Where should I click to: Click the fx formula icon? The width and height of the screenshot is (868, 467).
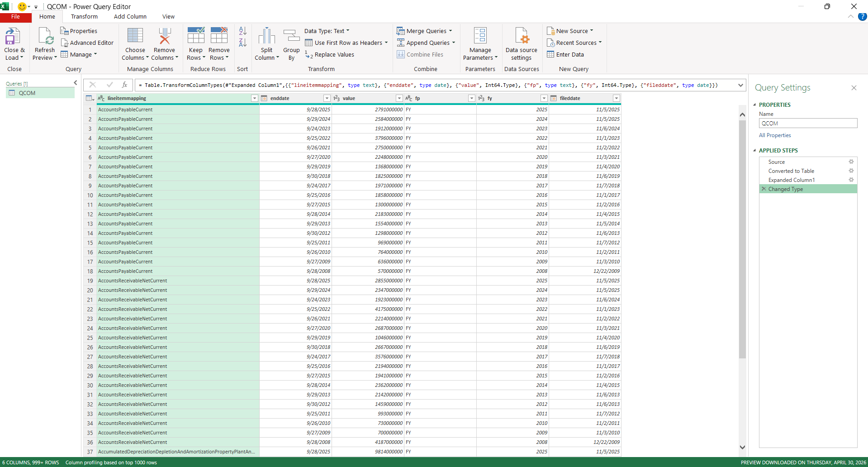[124, 85]
